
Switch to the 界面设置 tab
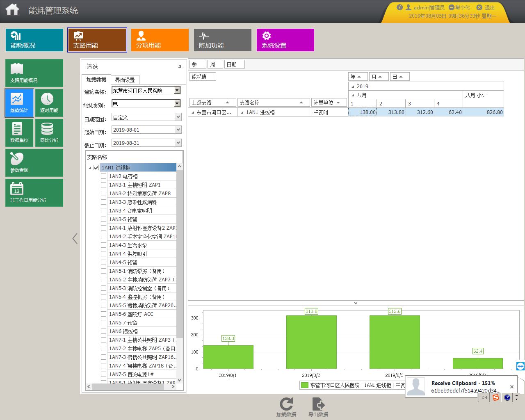click(x=125, y=80)
